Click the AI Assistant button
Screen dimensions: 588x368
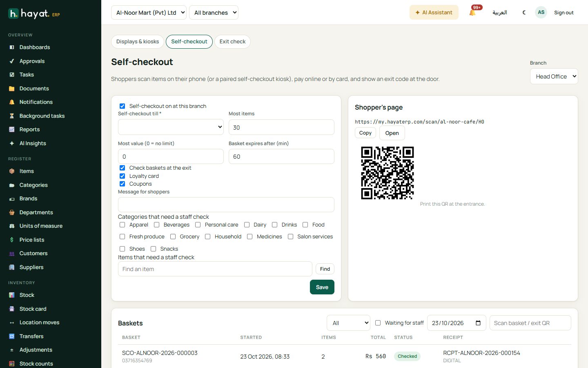434,13
